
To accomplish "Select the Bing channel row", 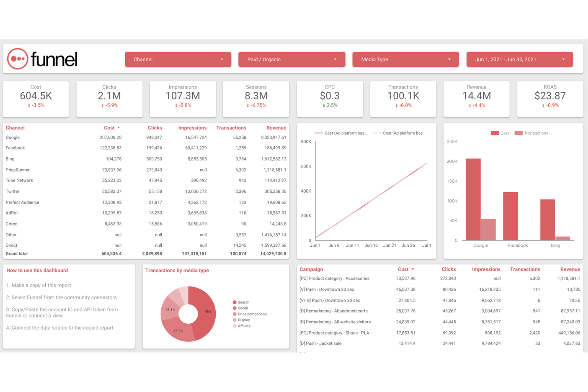I will [x=146, y=159].
